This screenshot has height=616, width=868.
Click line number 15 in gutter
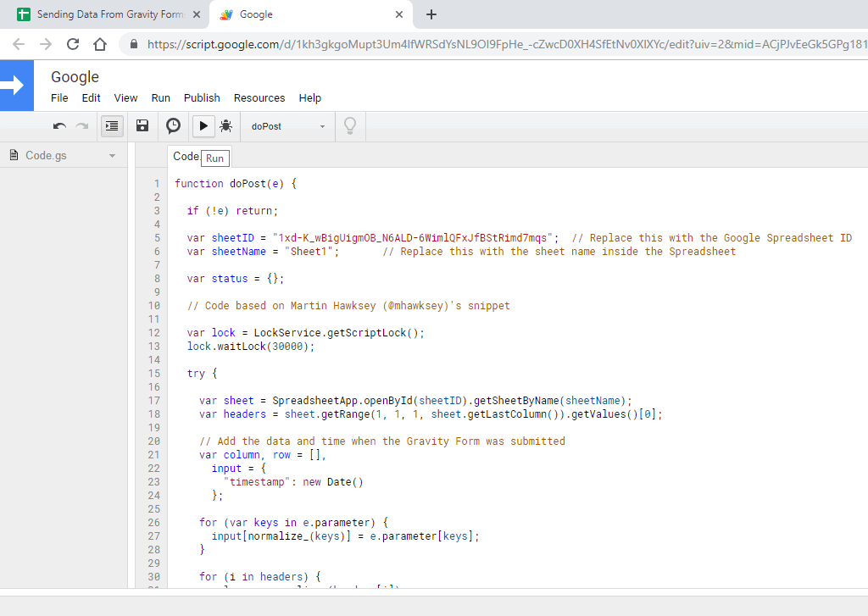coord(154,374)
